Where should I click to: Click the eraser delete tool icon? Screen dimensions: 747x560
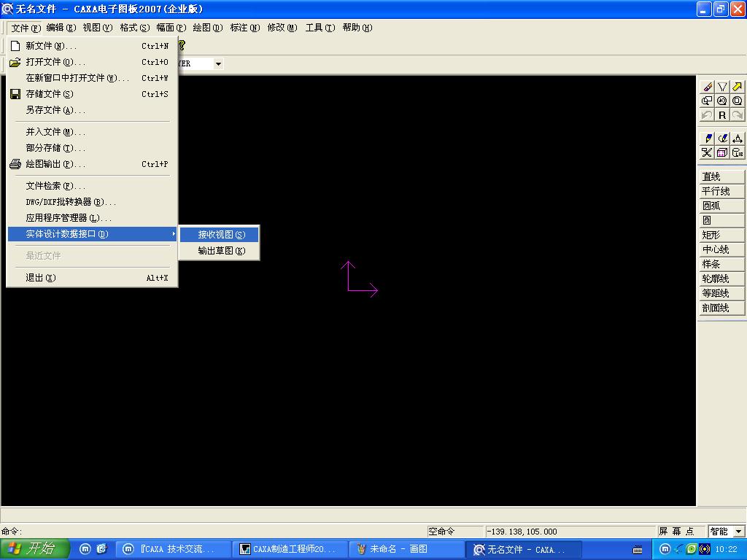(708, 87)
